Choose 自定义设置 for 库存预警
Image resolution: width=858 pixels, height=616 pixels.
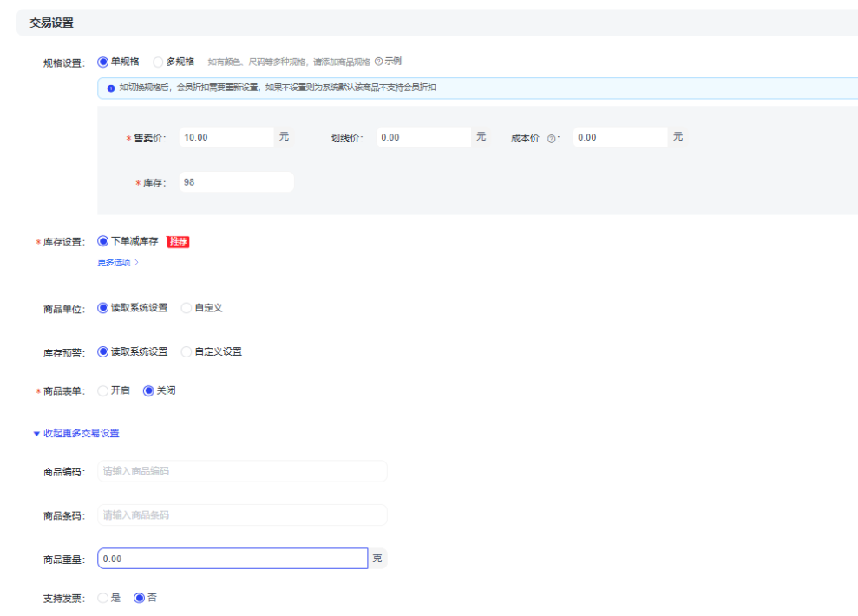187,351
